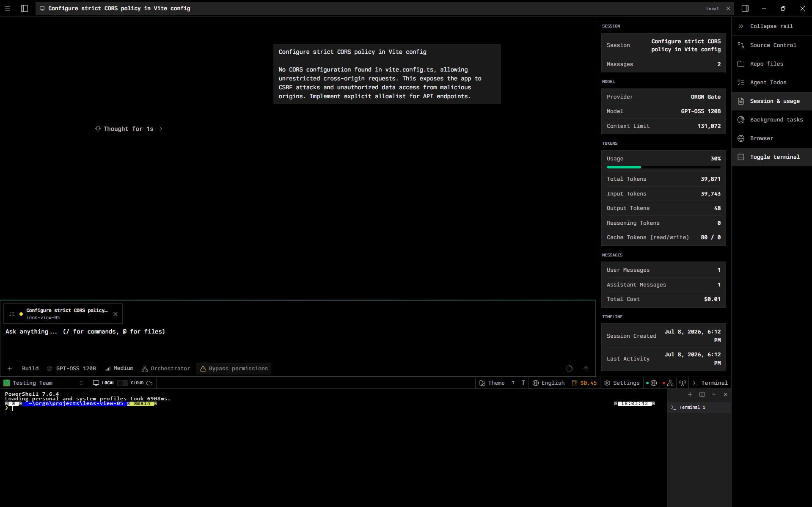Click the Repo files folder icon
The image size is (812, 507).
[x=741, y=64]
